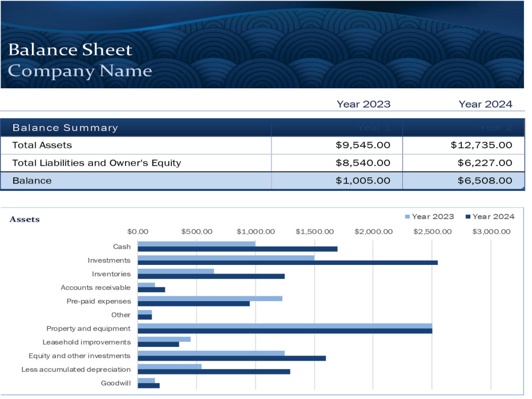
Task: Click Equity and other investments label
Action: pyautogui.click(x=79, y=355)
